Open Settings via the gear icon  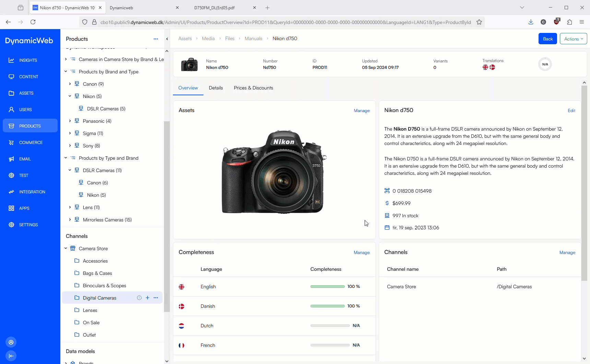point(11,225)
